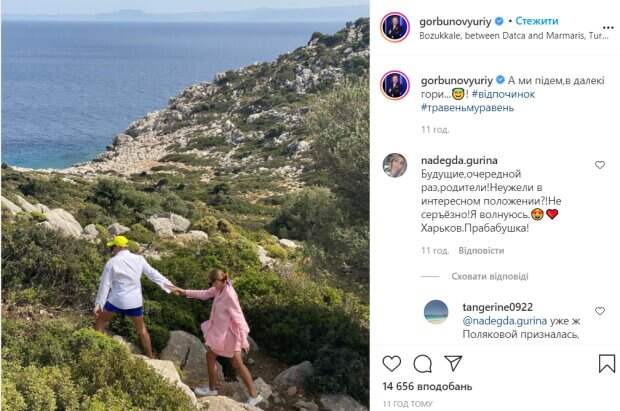Screen dimensions: 620x411
Task: Open the @nadegda.gurina mention link
Action: click(x=505, y=321)
